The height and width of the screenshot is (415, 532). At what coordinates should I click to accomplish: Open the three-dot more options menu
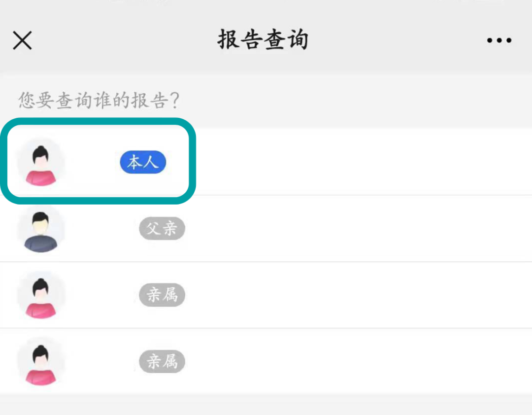pyautogui.click(x=499, y=40)
